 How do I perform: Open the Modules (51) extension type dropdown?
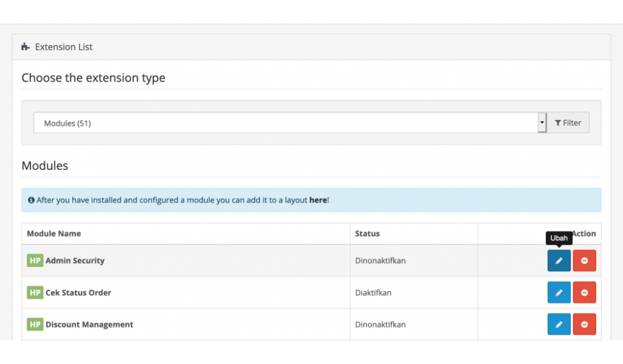[x=286, y=123]
